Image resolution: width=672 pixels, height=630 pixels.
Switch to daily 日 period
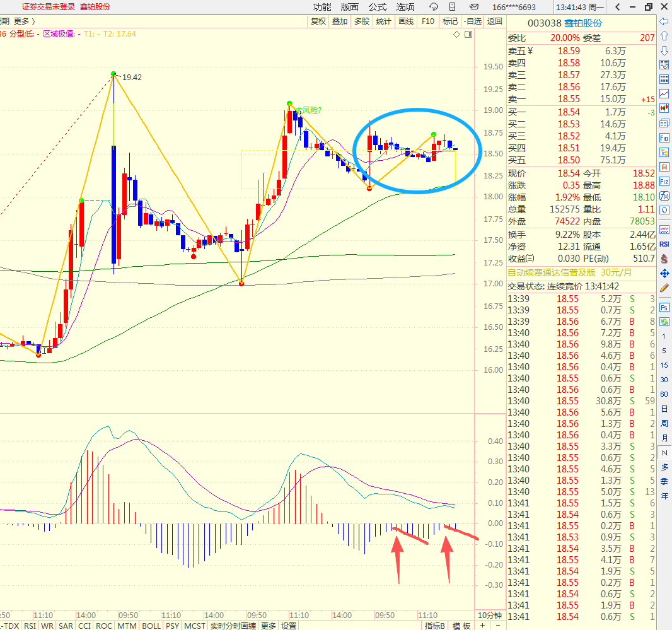664,409
